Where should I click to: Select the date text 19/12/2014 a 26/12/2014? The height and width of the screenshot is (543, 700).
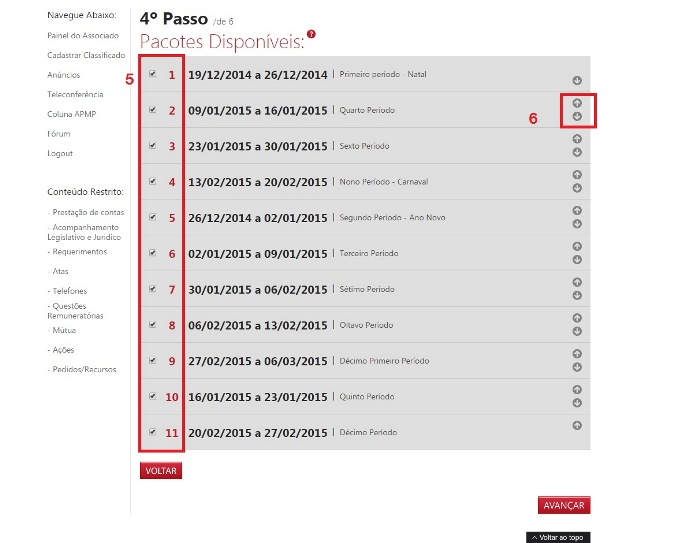pos(258,75)
